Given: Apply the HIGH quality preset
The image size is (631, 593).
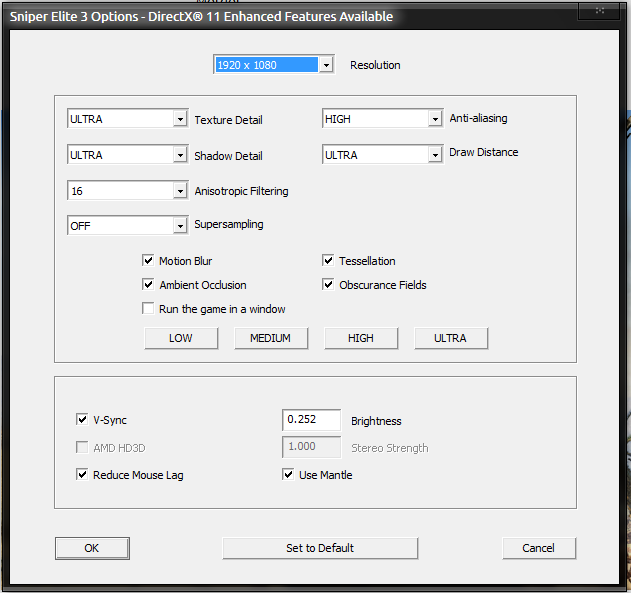Looking at the screenshot, I should (361, 338).
